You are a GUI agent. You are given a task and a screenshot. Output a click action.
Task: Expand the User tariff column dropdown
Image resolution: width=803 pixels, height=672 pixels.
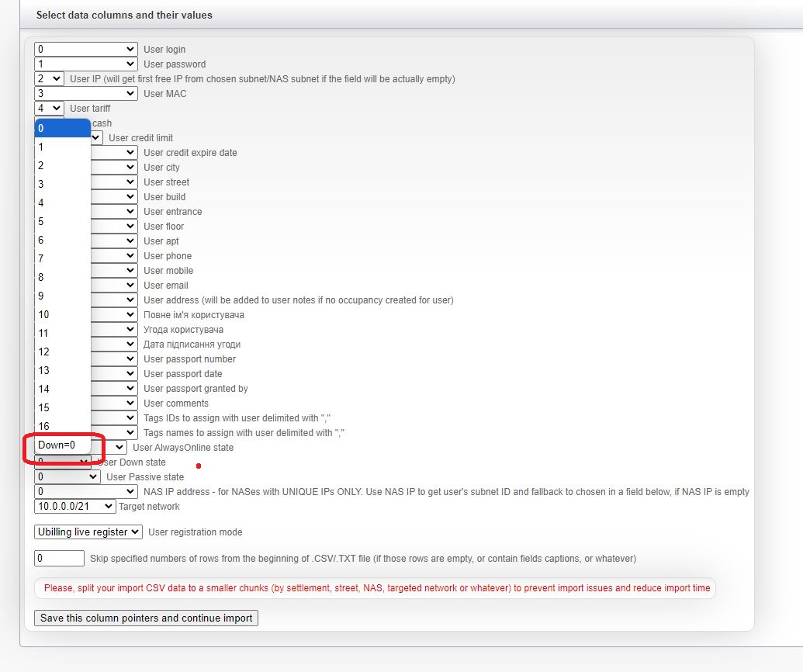point(49,109)
